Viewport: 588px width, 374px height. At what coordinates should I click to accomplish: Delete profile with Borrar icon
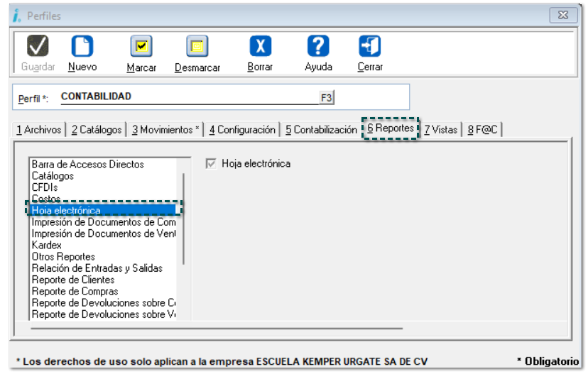click(x=260, y=45)
